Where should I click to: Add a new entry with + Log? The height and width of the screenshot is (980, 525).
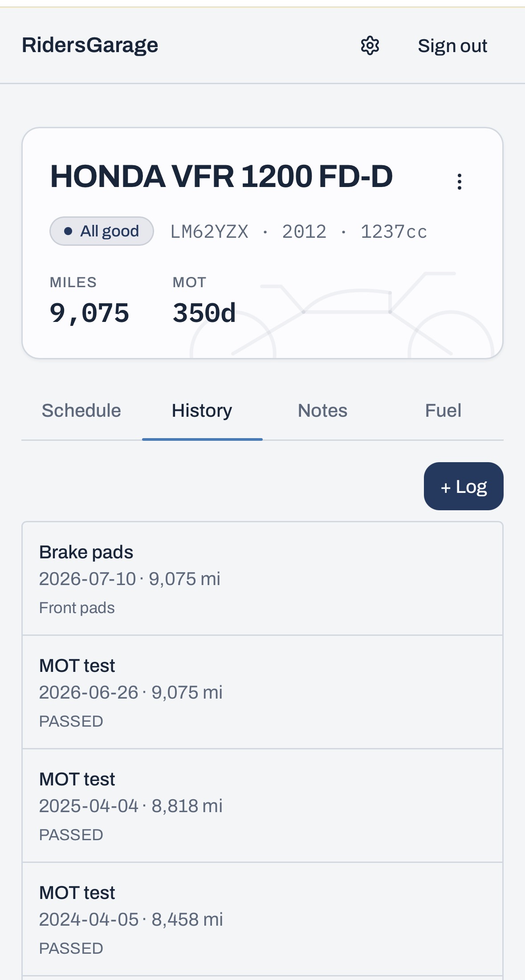pos(464,486)
